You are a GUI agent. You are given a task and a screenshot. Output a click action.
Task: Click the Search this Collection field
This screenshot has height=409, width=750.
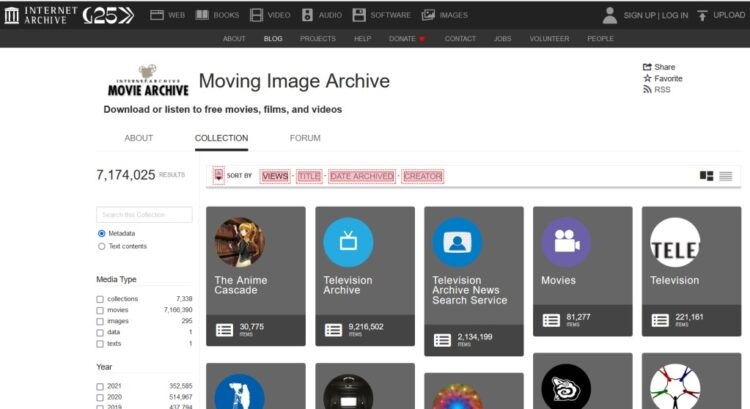[144, 215]
